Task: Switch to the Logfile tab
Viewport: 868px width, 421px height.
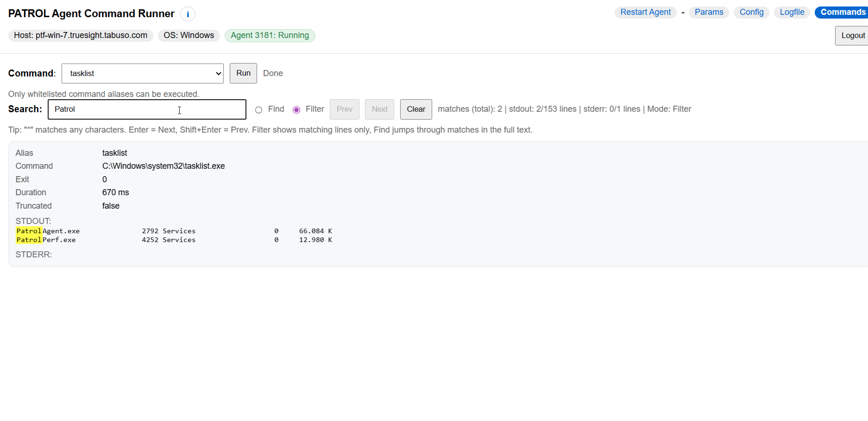Action: pyautogui.click(x=792, y=12)
